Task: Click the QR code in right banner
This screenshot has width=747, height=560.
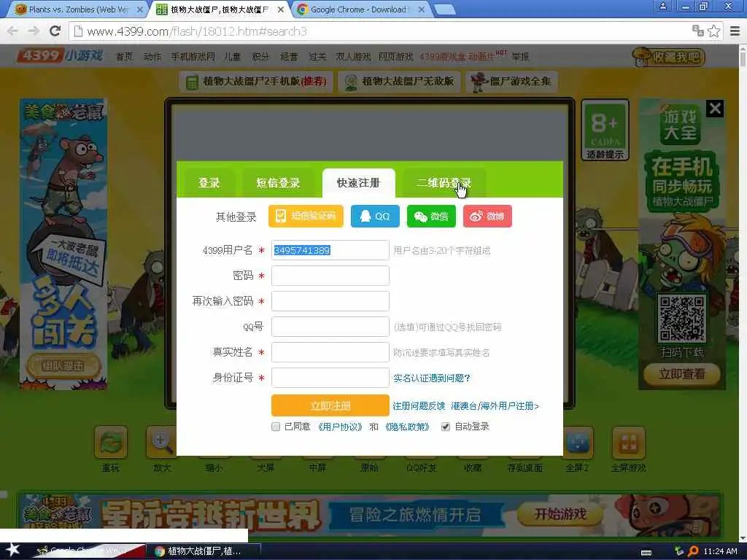Action: coord(682,318)
